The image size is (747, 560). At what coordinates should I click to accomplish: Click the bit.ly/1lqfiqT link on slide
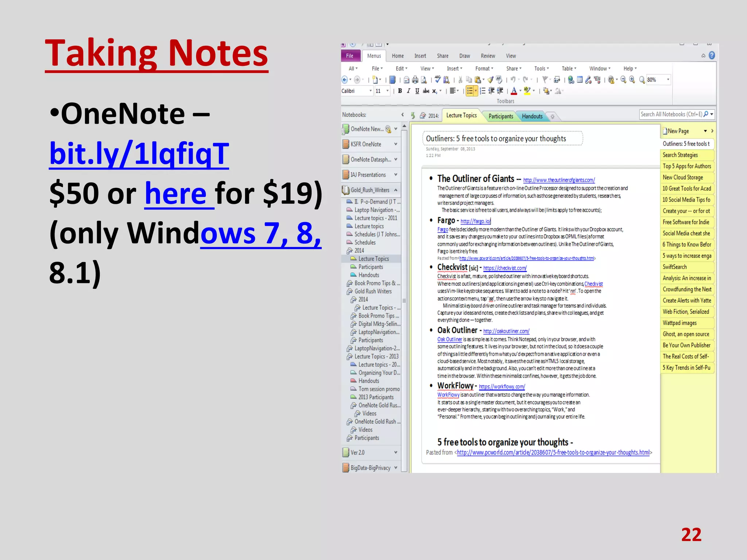[139, 153]
